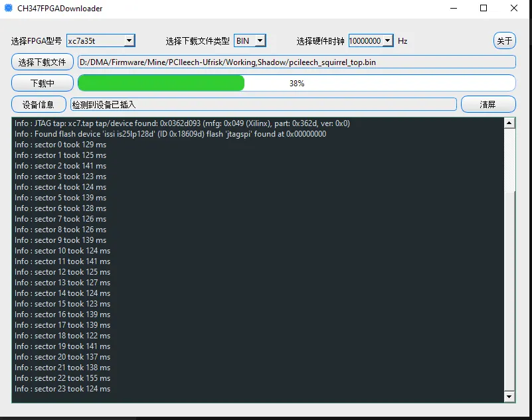Open the FPGA model dropdown showing xc7a35t

tap(101, 41)
